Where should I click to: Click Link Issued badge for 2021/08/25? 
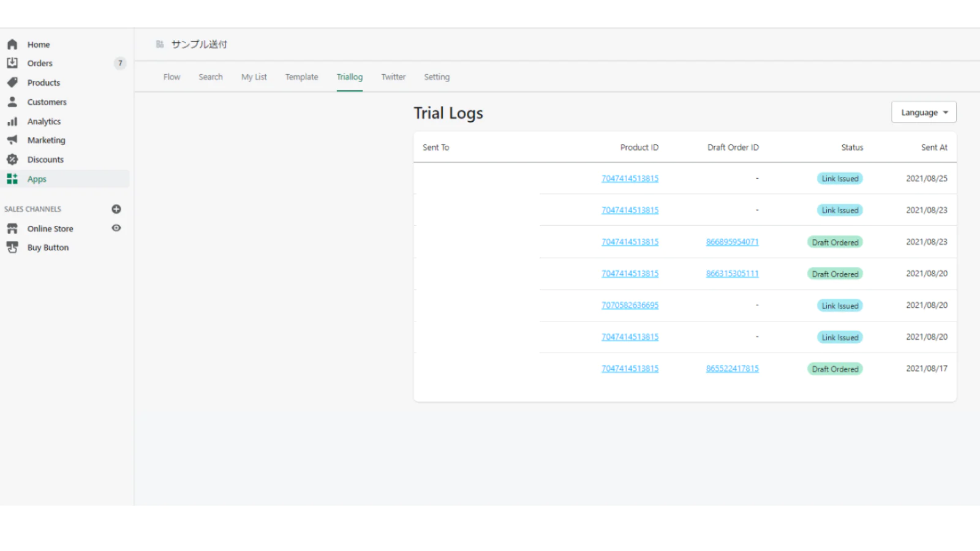840,179
